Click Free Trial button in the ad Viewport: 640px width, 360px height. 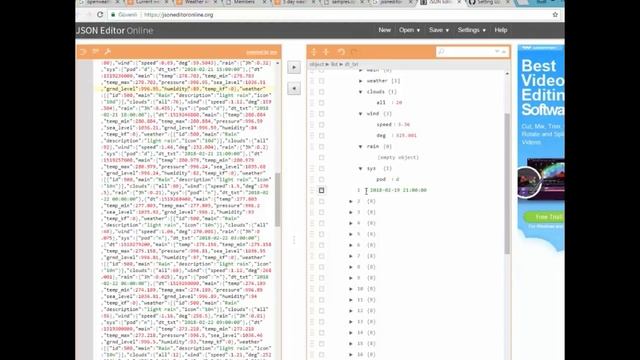coord(544,217)
